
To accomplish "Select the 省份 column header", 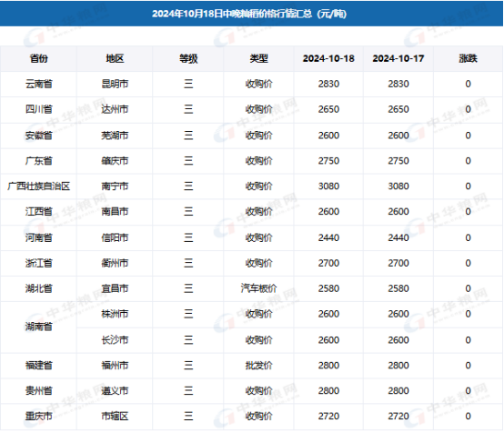I will (38, 58).
